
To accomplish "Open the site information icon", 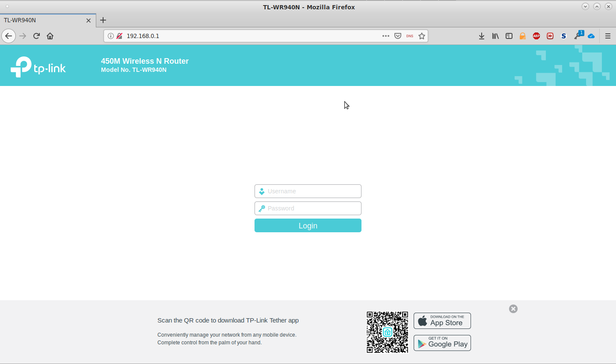I will 110,36.
